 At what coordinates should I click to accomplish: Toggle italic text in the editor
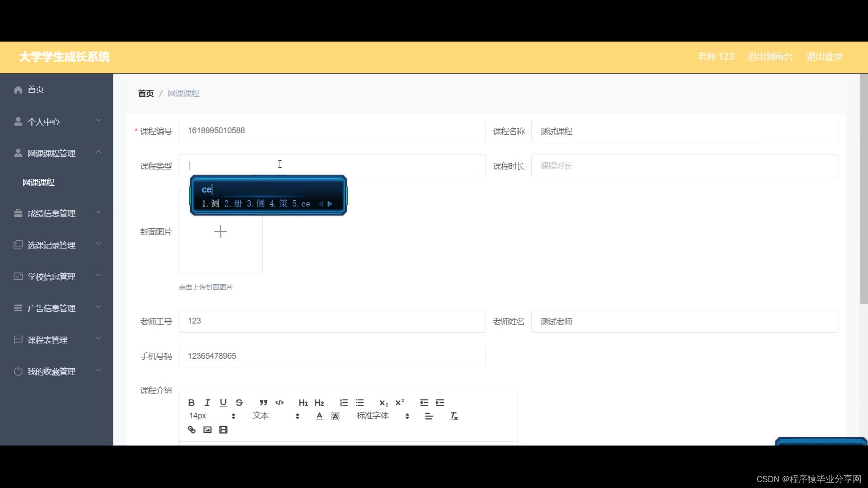coord(207,403)
